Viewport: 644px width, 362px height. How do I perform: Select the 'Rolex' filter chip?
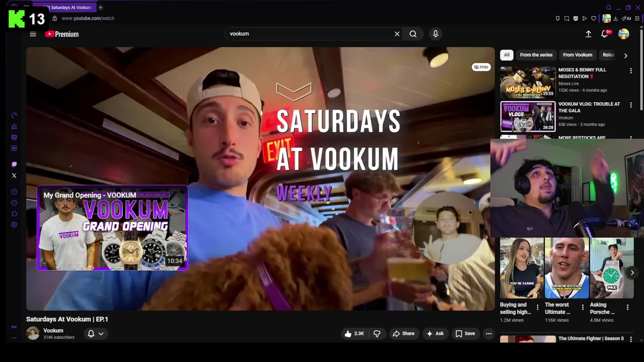(x=609, y=55)
